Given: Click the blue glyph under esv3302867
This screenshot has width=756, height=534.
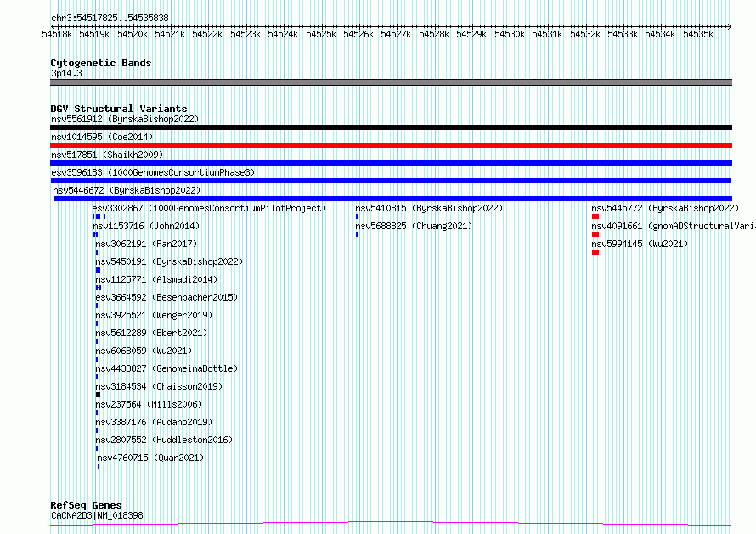Looking at the screenshot, I should click(x=99, y=216).
